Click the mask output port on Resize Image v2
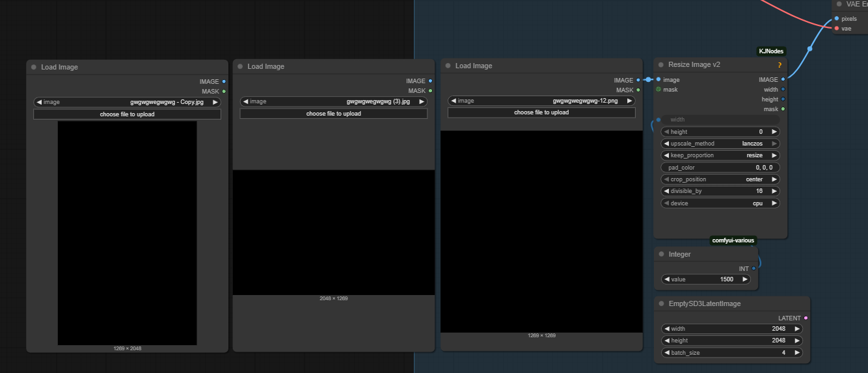 point(783,109)
